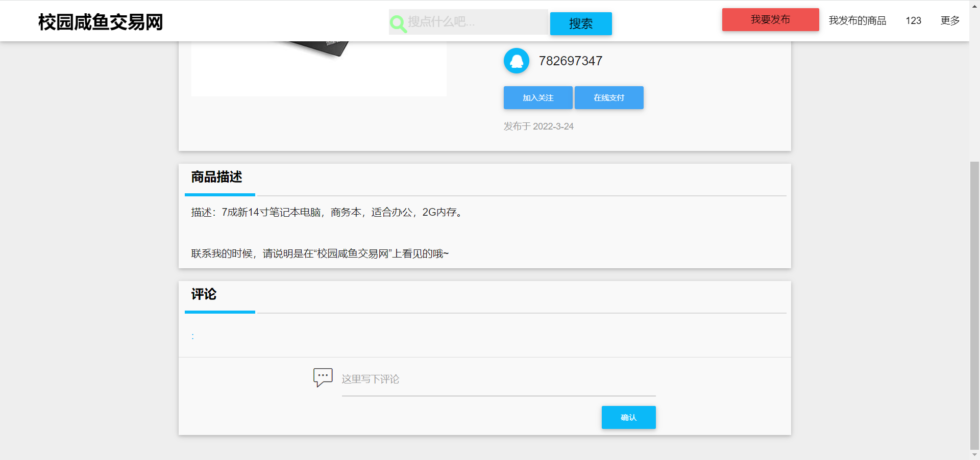The image size is (980, 460).
Task: Click the 在线支付 button
Action: (x=608, y=97)
